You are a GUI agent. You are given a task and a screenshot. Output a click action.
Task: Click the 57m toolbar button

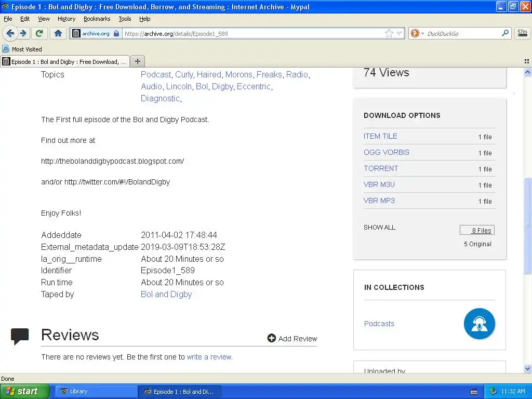pyautogui.click(x=522, y=33)
